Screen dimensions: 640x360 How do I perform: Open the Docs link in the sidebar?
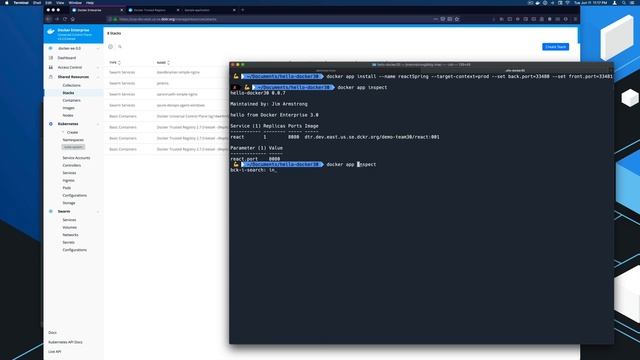pos(53,333)
